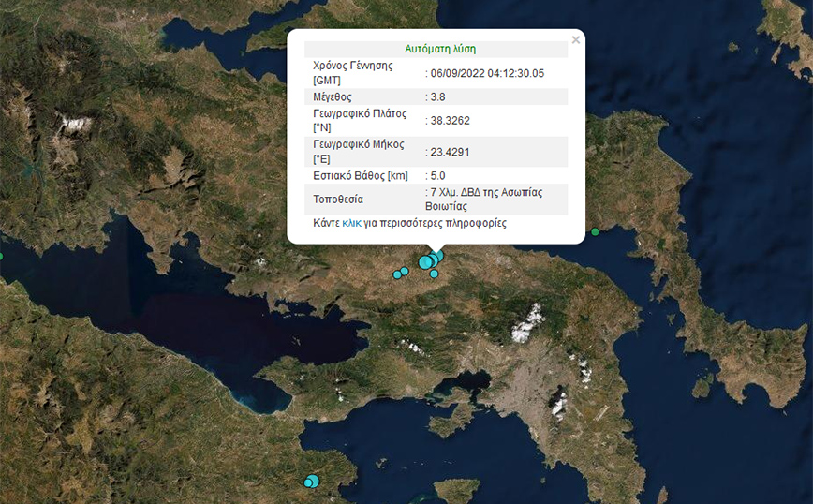
Task: Click the 'Τοποθεσία' label
Action: (x=338, y=200)
